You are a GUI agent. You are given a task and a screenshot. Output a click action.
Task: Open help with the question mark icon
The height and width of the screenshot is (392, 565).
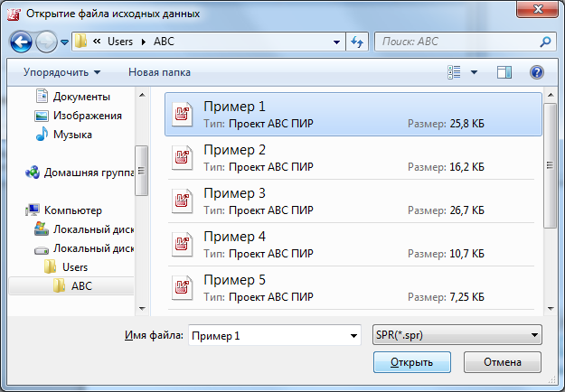pyautogui.click(x=537, y=72)
